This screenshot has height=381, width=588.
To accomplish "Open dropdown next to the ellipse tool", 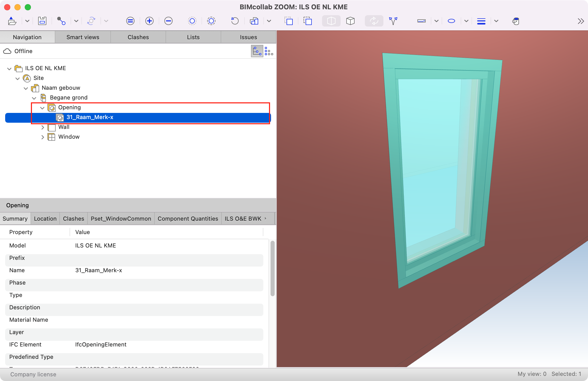I will 466,21.
